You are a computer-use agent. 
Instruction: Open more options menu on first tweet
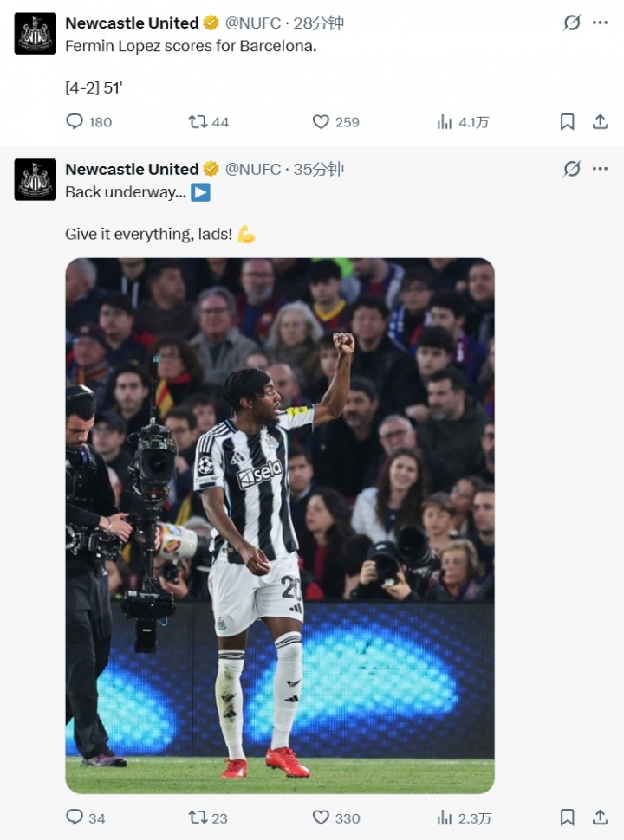click(x=600, y=23)
